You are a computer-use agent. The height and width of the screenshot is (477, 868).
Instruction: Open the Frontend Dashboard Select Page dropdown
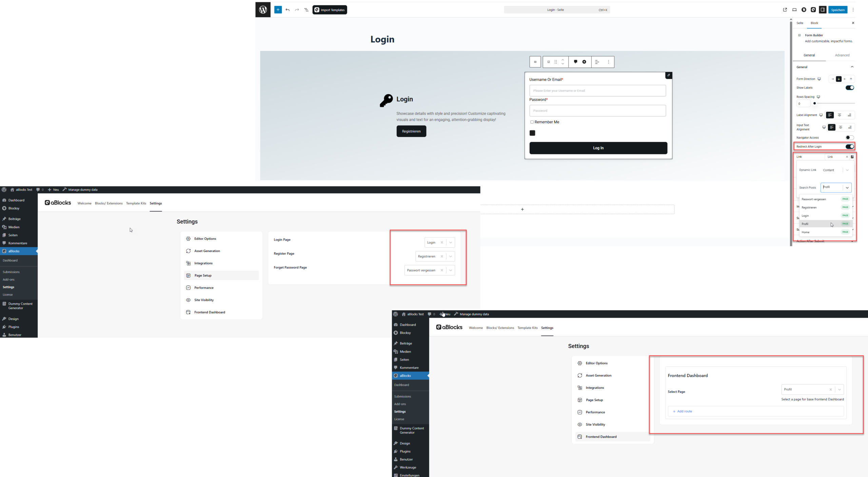tap(840, 389)
